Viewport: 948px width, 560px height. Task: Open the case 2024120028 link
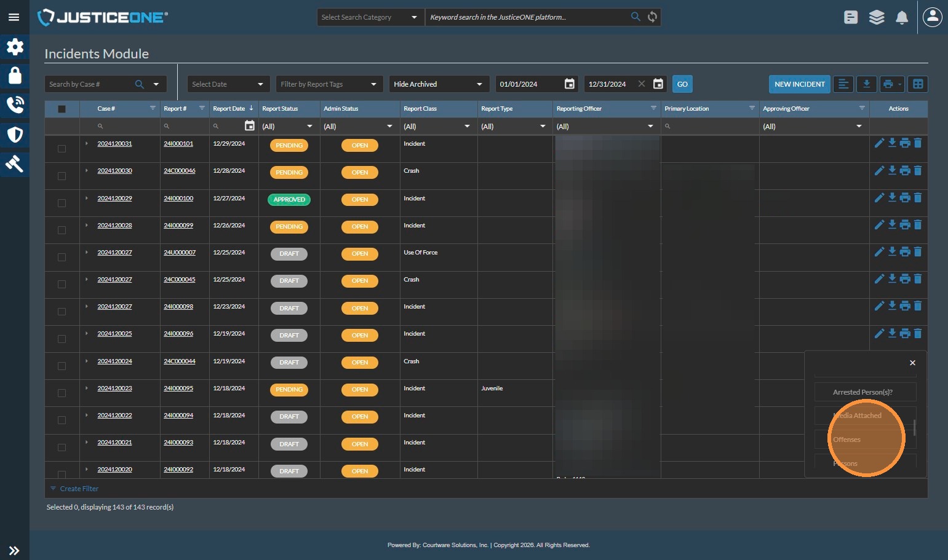coord(114,226)
